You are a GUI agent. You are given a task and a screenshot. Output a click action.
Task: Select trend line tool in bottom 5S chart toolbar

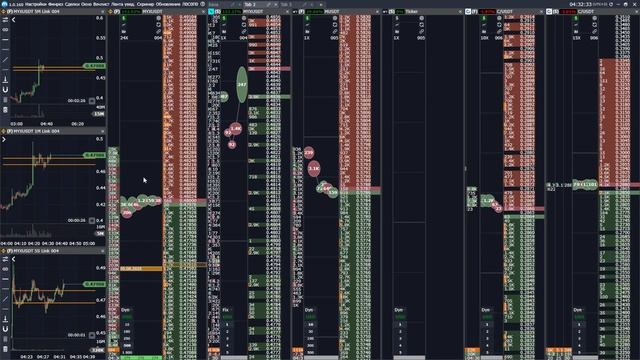coord(5,299)
